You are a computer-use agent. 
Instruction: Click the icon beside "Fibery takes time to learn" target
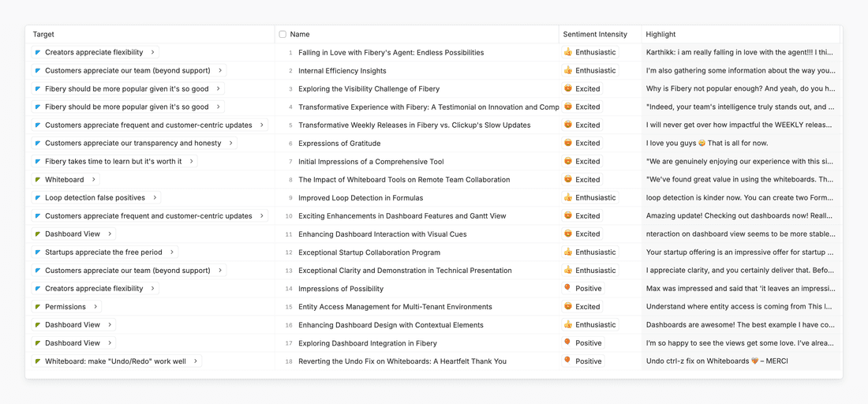[38, 162]
